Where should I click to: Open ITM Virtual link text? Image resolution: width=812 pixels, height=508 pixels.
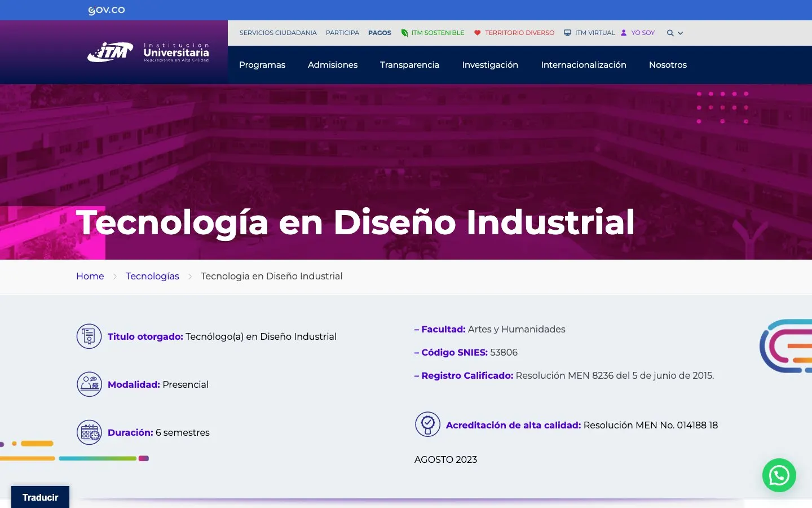[x=595, y=33]
